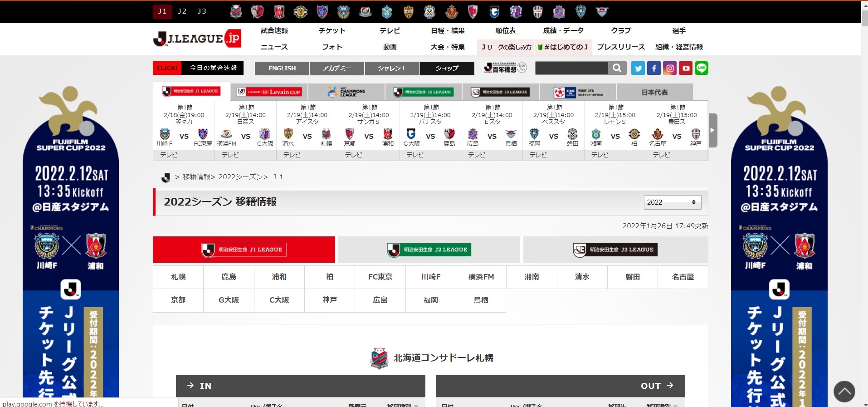Advance the match schedule carousel right arrow
The image size is (868, 407).
pyautogui.click(x=713, y=130)
